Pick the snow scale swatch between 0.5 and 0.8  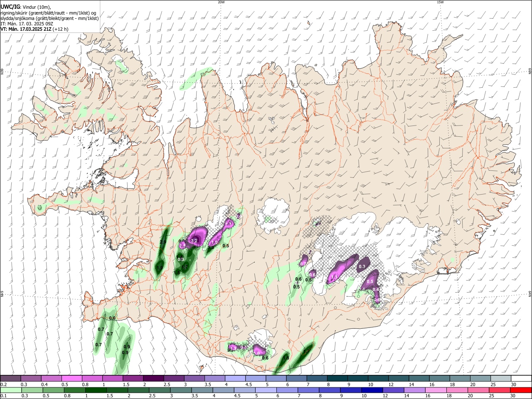click(x=71, y=379)
